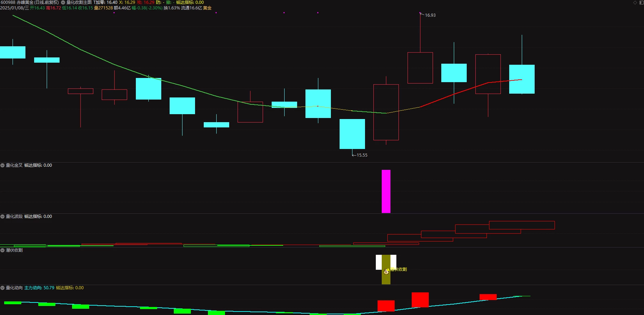Viewport: 644px width, 315px height.
Task: Toggle the side panel layout icon
Action: click(641, 2)
